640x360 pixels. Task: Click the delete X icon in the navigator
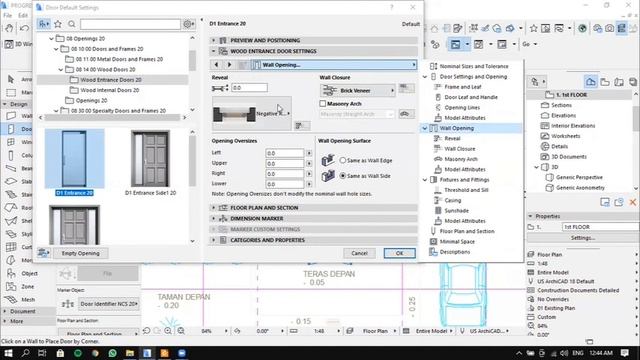633,202
